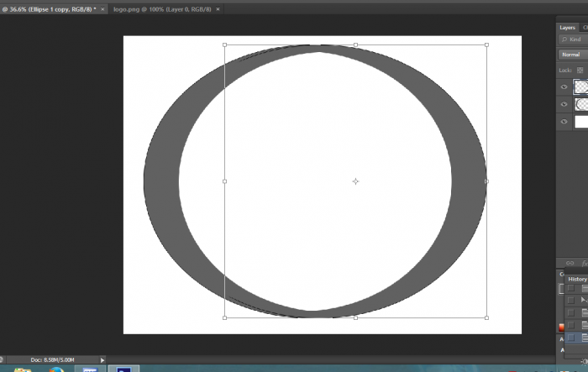The image size is (588, 372).
Task: Close the logo.png document tab
Action: 218,9
